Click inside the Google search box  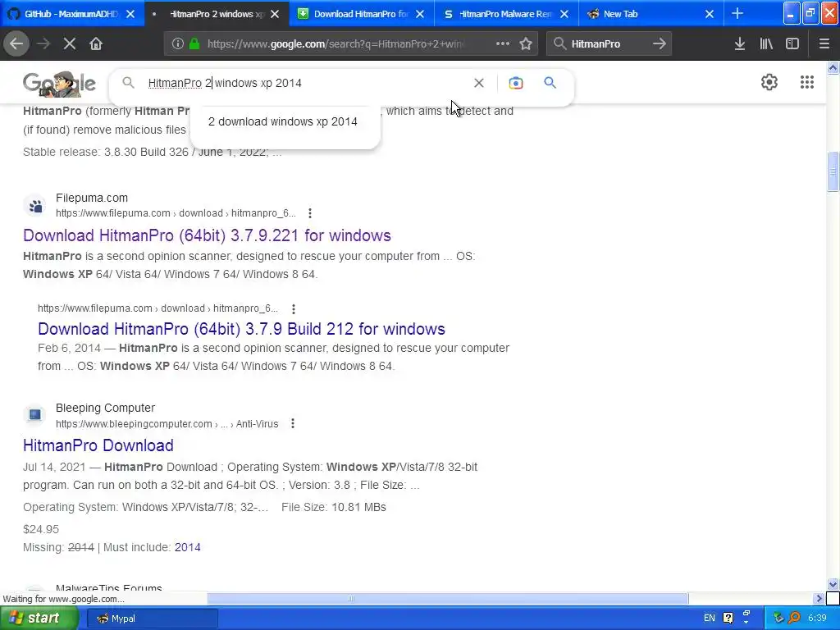(305, 83)
